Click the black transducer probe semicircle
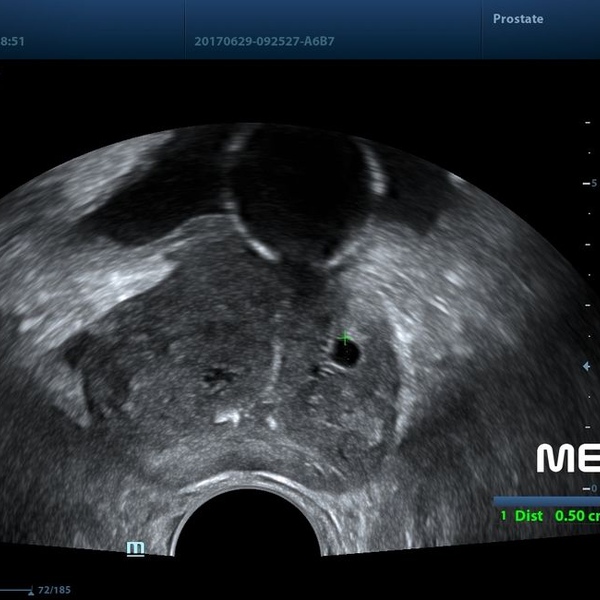This screenshot has height=600, width=600. tap(248, 523)
